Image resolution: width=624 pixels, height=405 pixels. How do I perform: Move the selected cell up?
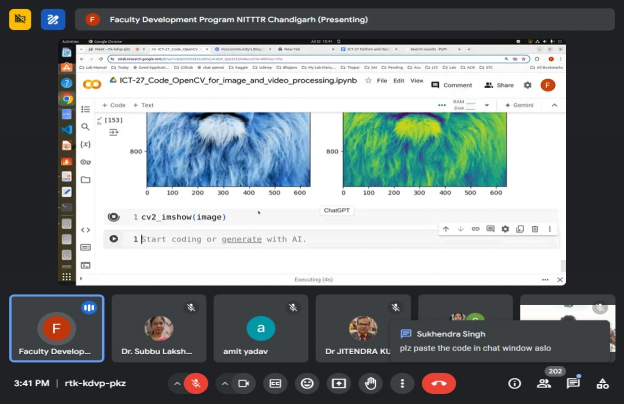point(446,229)
